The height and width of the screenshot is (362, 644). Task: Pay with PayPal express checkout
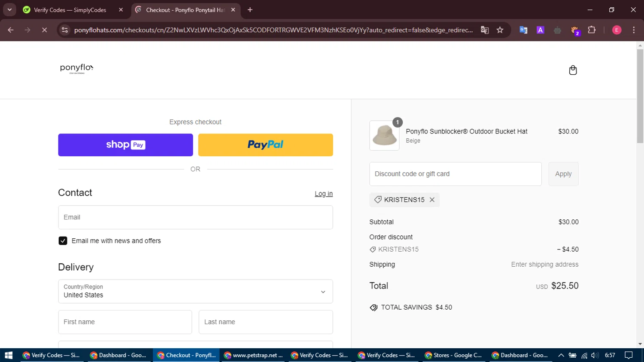[x=265, y=145]
